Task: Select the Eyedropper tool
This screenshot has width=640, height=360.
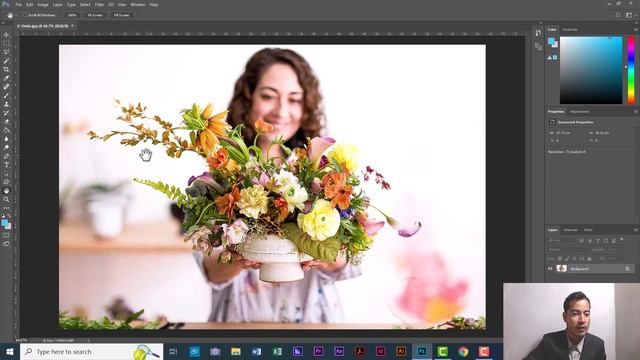Action: tap(6, 78)
